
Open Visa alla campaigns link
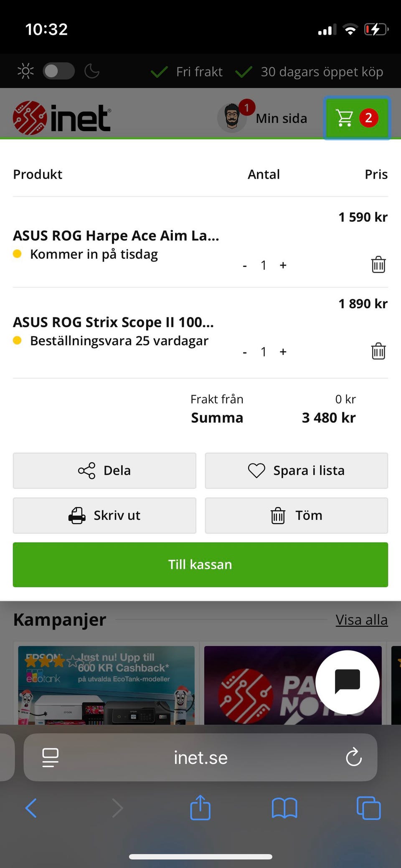pyautogui.click(x=361, y=620)
